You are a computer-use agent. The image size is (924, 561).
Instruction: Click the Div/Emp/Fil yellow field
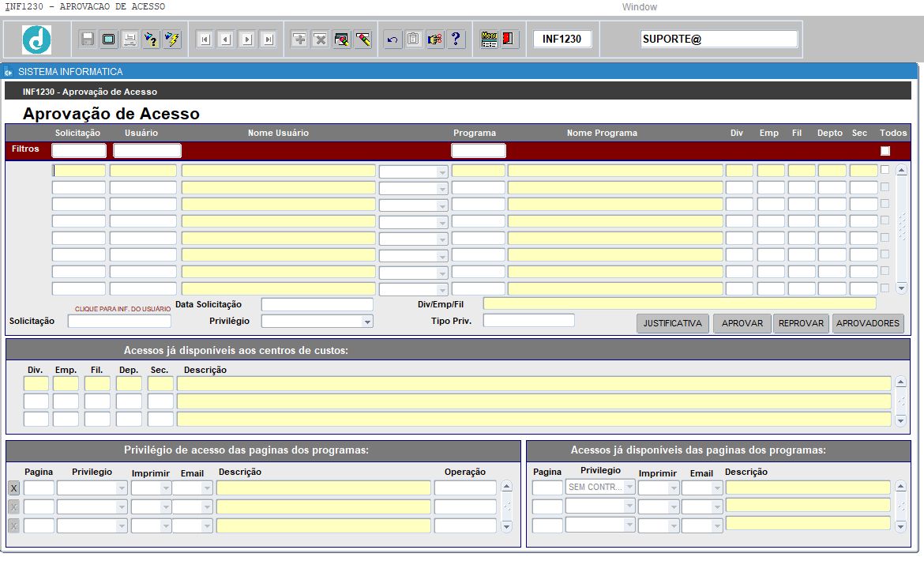pyautogui.click(x=679, y=303)
